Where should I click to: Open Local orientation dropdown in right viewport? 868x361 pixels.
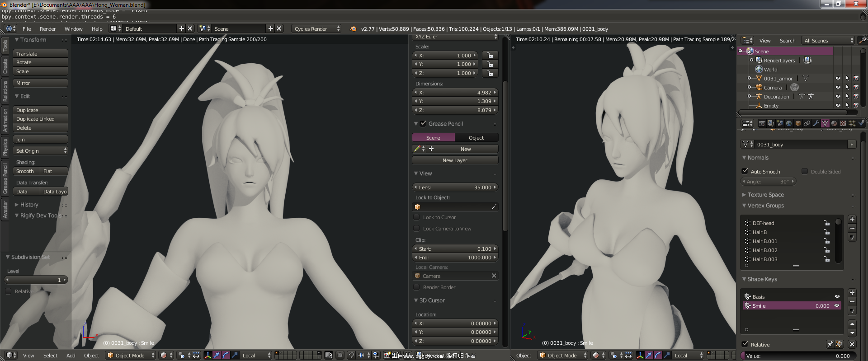coord(689,355)
